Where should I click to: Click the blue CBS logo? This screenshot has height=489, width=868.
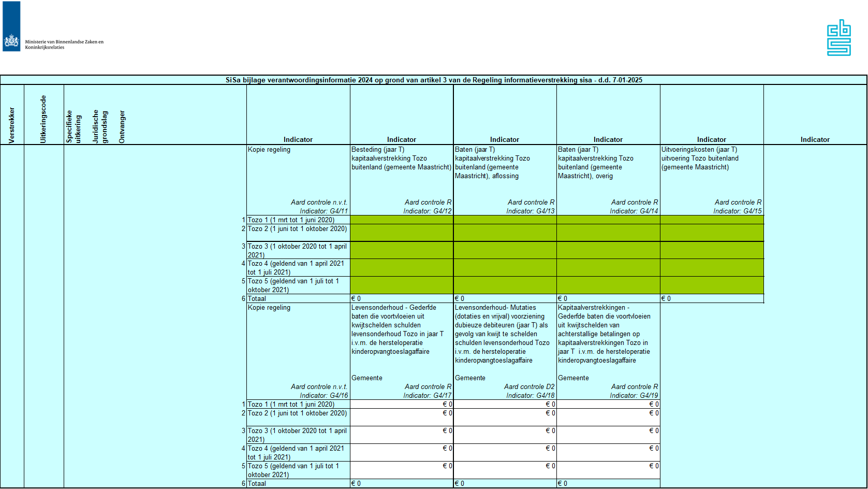[x=838, y=38]
